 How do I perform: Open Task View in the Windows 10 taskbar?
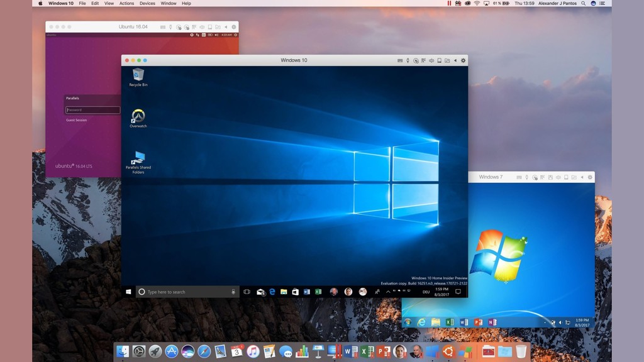tap(247, 292)
